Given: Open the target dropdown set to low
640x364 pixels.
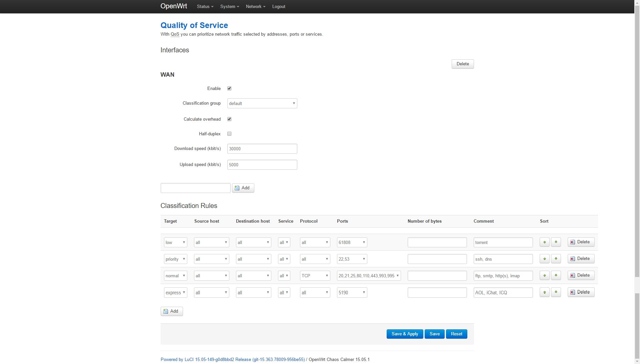Looking at the screenshot, I should pos(175,242).
